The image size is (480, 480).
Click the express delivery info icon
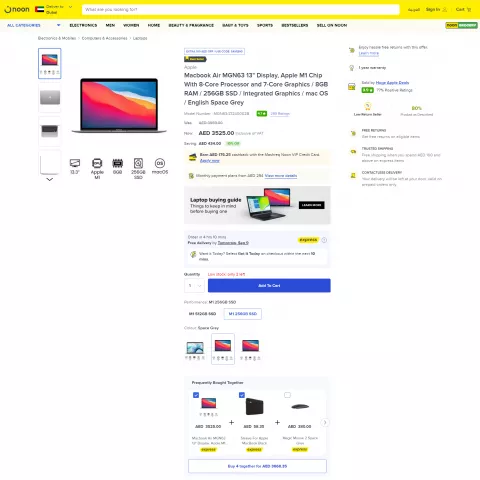point(324,240)
